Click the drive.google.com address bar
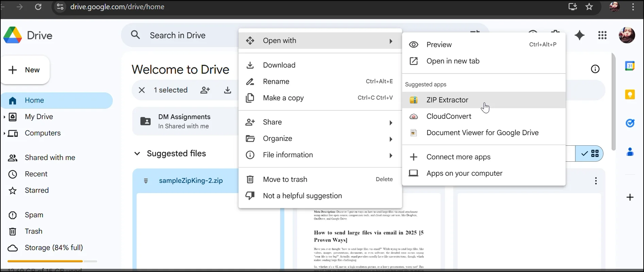644x272 pixels. (117, 7)
